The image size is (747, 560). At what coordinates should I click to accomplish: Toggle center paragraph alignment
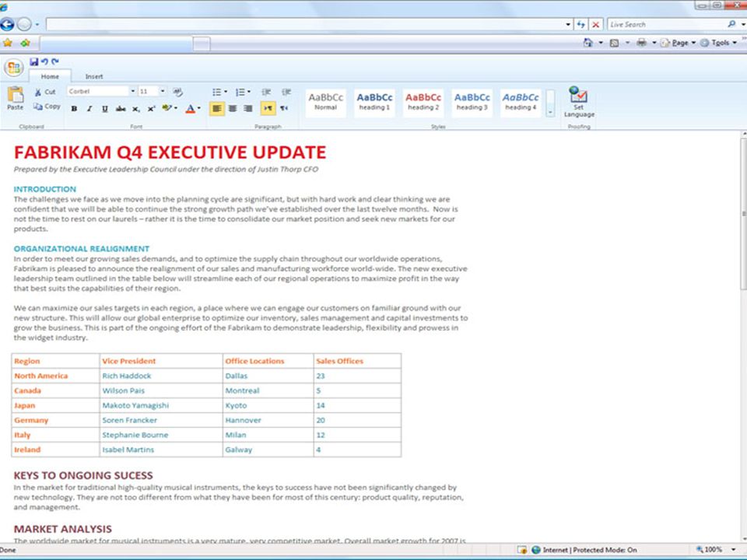coord(233,109)
